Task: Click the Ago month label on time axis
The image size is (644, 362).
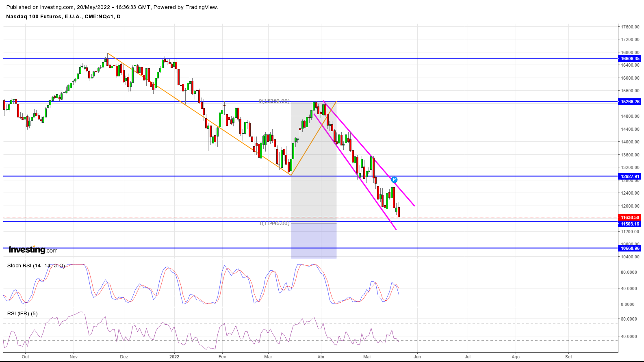Action: click(x=516, y=357)
